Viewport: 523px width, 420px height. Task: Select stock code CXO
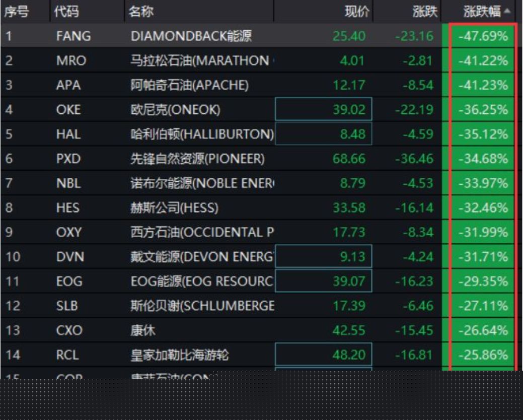pyautogui.click(x=69, y=330)
